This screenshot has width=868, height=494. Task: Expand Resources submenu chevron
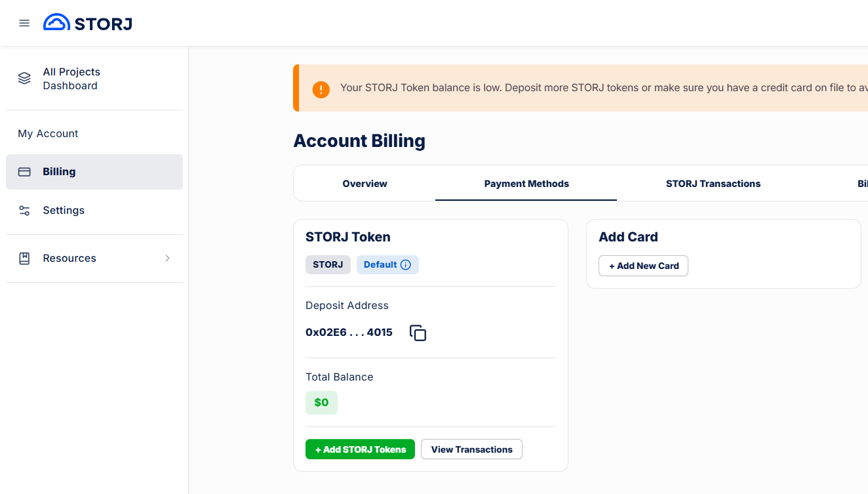pos(167,258)
